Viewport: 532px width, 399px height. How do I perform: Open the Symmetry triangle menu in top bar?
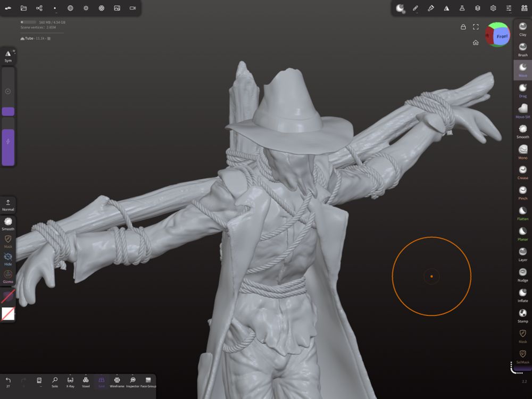click(446, 8)
